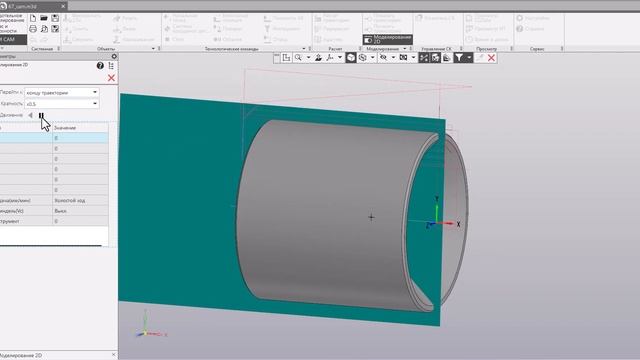The width and height of the screenshot is (640, 360).
Task: Click the help question mark in parameters panel
Action: click(x=100, y=66)
